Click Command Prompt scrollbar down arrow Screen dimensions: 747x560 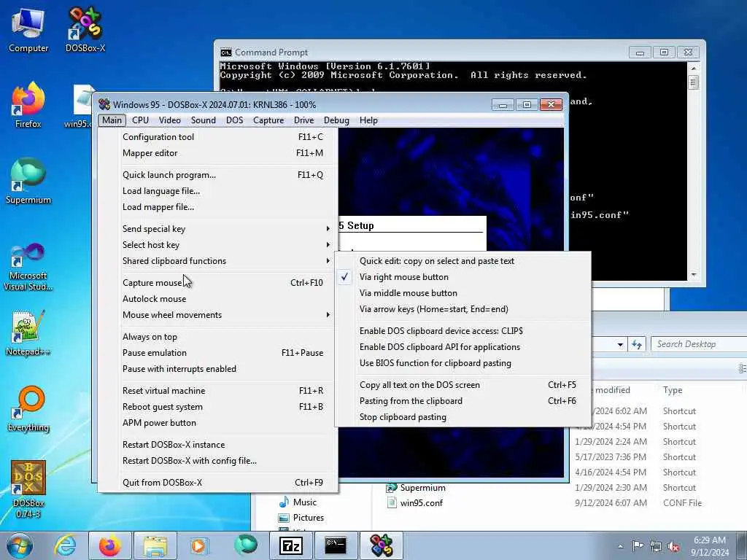(694, 275)
